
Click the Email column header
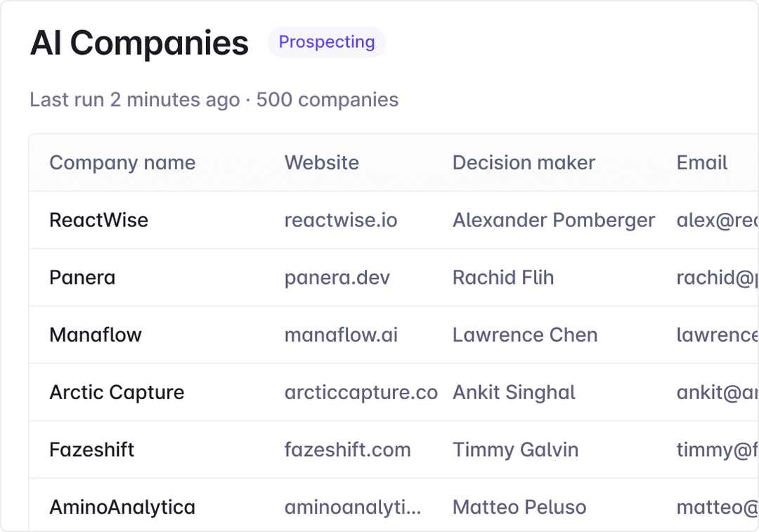tap(702, 162)
